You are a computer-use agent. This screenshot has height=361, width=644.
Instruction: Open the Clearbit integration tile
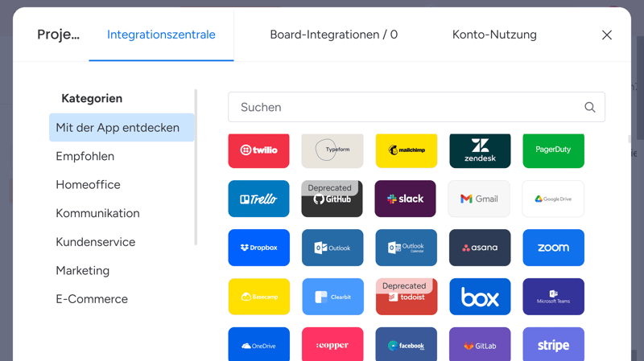tap(332, 297)
